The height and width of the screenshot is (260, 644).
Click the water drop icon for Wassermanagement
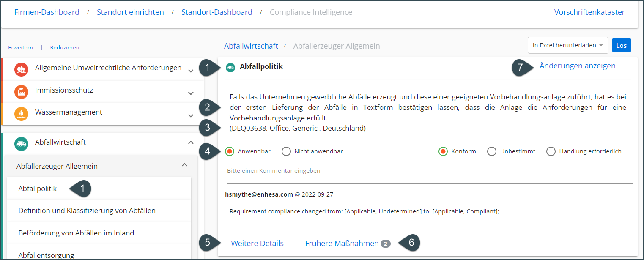tap(21, 114)
